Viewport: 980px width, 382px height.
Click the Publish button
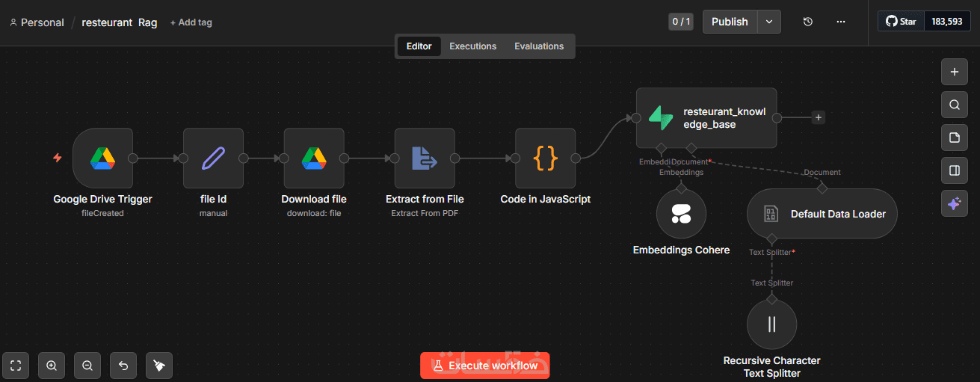coord(730,22)
